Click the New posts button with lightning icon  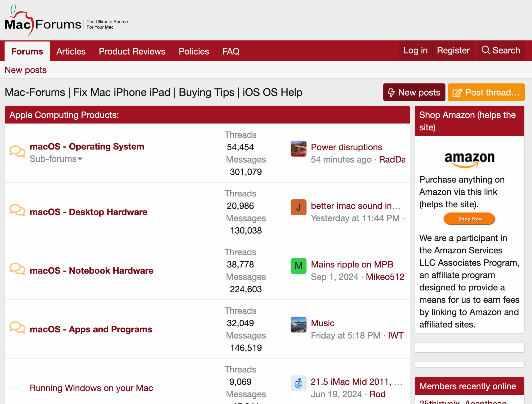[414, 92]
